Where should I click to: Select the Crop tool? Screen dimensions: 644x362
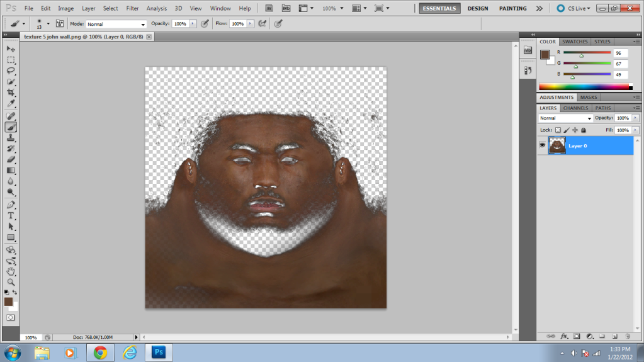click(x=11, y=93)
